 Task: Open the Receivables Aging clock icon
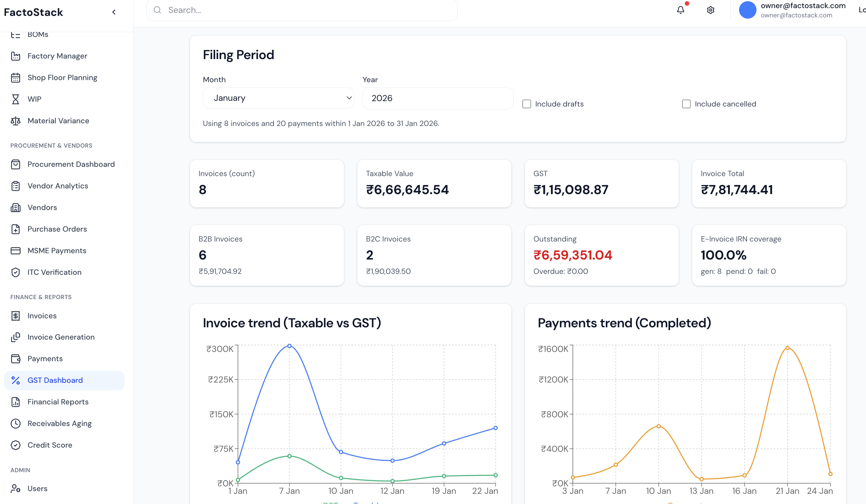[x=16, y=423]
